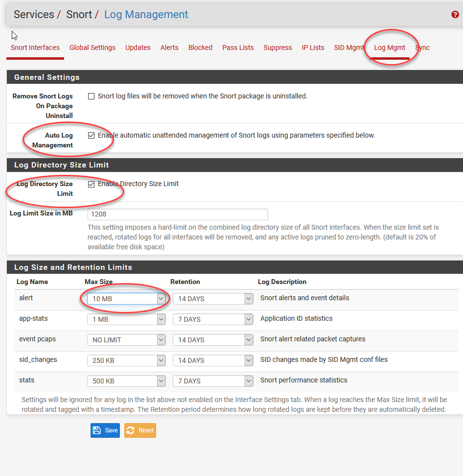Click 'Snort alert related packet captures' text
This screenshot has height=476, width=463.
(x=313, y=339)
